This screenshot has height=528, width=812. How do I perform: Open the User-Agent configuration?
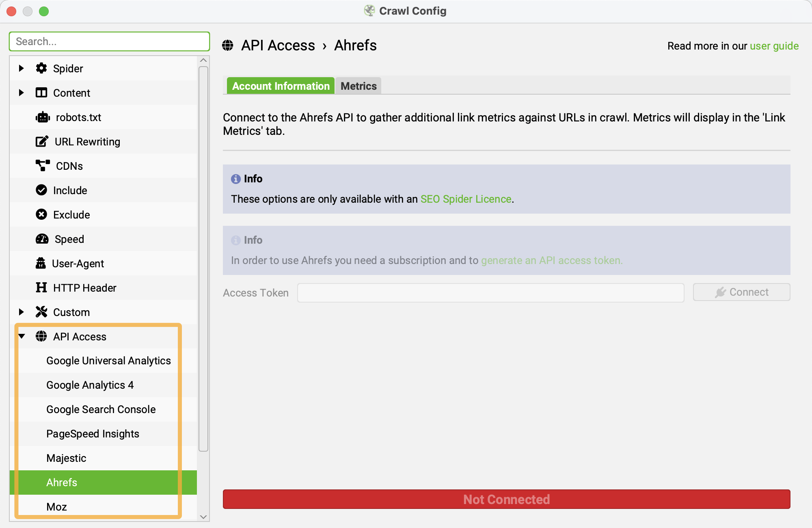tap(103, 263)
